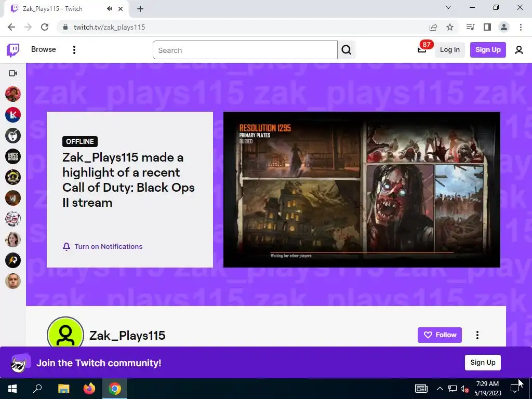Open the sidebar channel with woman's face avatar
The width and height of the screenshot is (532, 399).
pos(13,240)
